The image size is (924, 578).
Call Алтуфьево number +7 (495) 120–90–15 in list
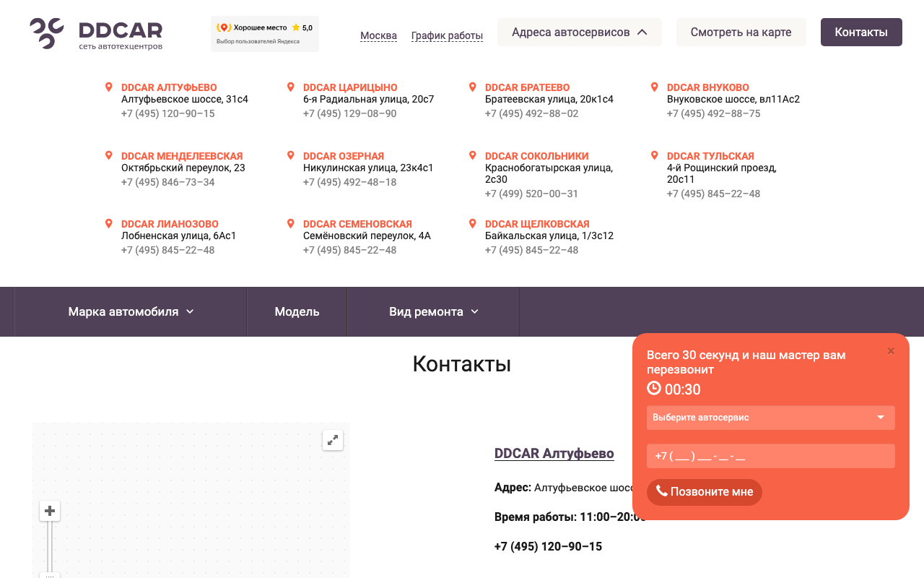pyautogui.click(x=168, y=113)
